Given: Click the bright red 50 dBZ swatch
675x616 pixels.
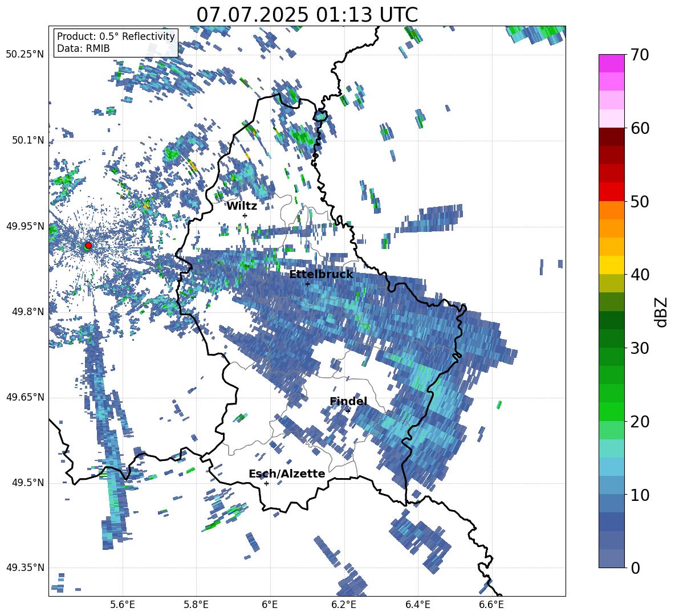Looking at the screenshot, I should [x=611, y=192].
